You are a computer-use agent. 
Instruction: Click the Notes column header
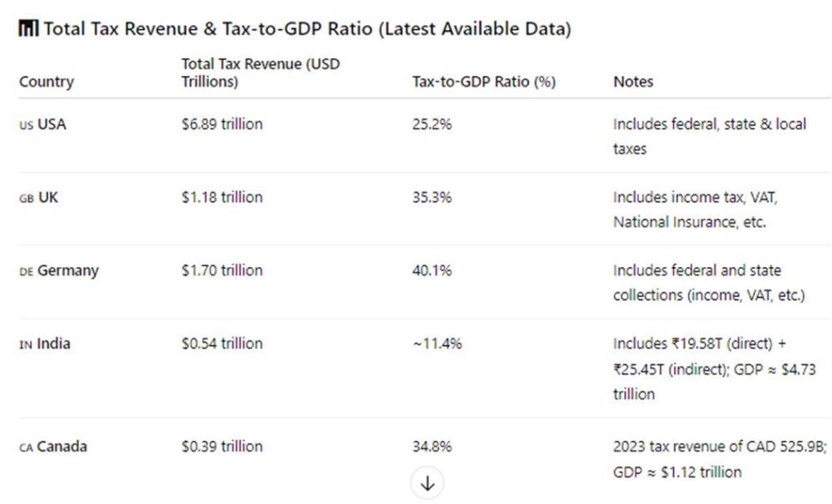coord(633,82)
